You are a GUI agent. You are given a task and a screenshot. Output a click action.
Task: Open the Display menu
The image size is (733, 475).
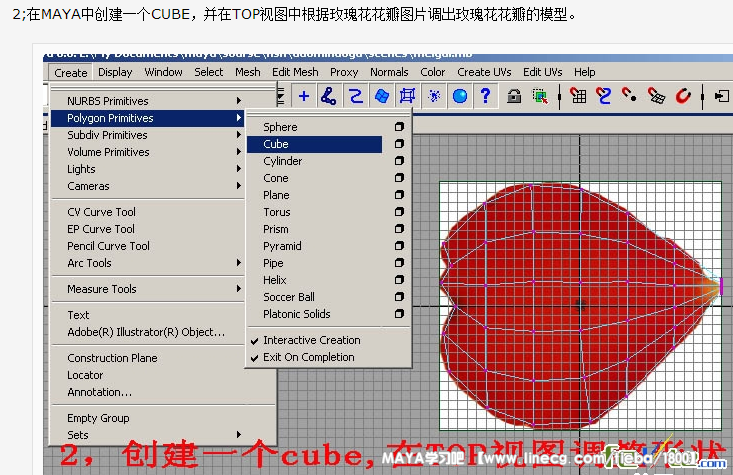(115, 72)
